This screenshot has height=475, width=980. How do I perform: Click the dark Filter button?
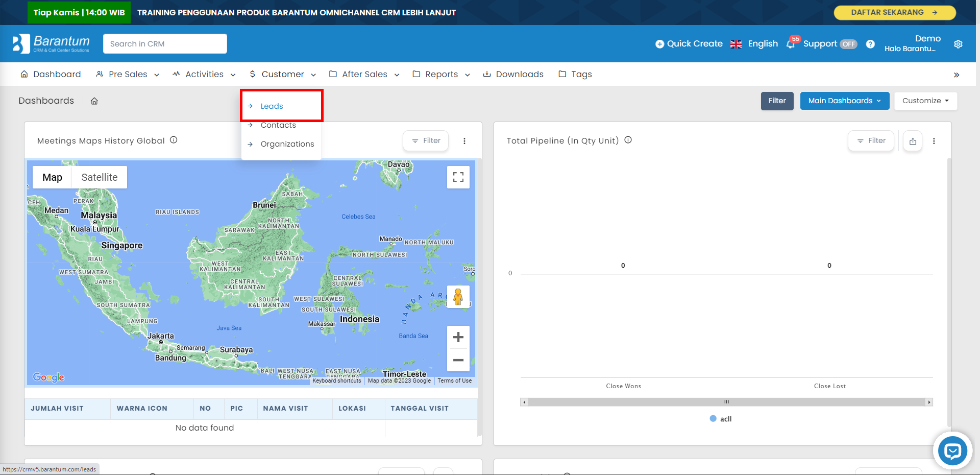coord(777,101)
